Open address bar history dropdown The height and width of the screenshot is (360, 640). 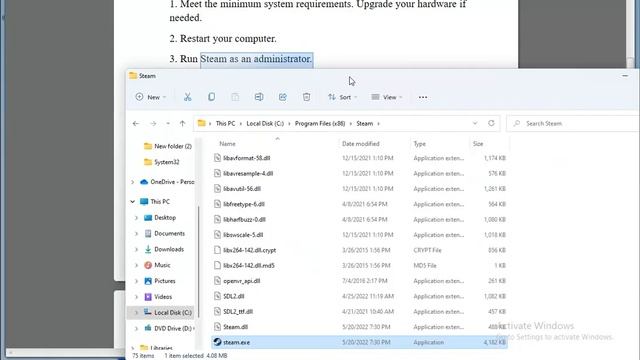coord(475,123)
